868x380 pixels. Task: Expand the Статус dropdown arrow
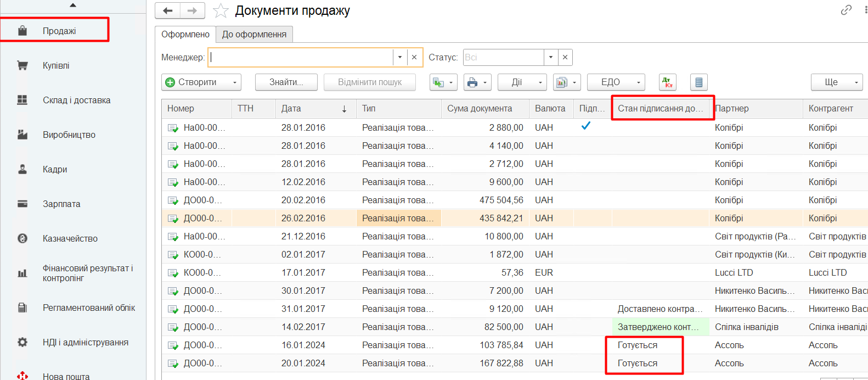click(x=551, y=57)
